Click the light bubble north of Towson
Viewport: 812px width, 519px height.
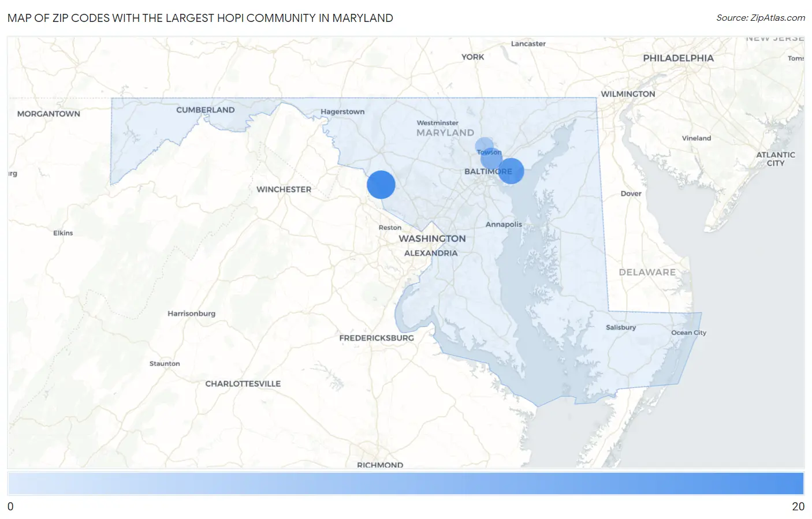(x=485, y=147)
